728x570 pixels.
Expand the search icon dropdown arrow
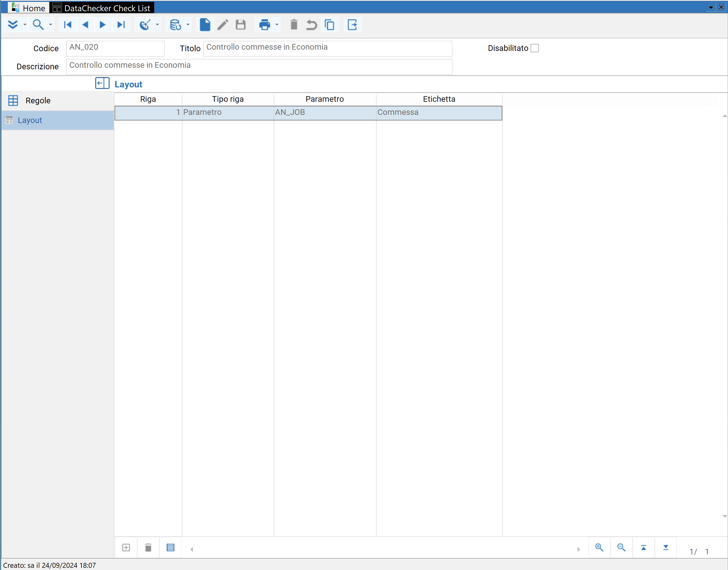pyautogui.click(x=50, y=25)
